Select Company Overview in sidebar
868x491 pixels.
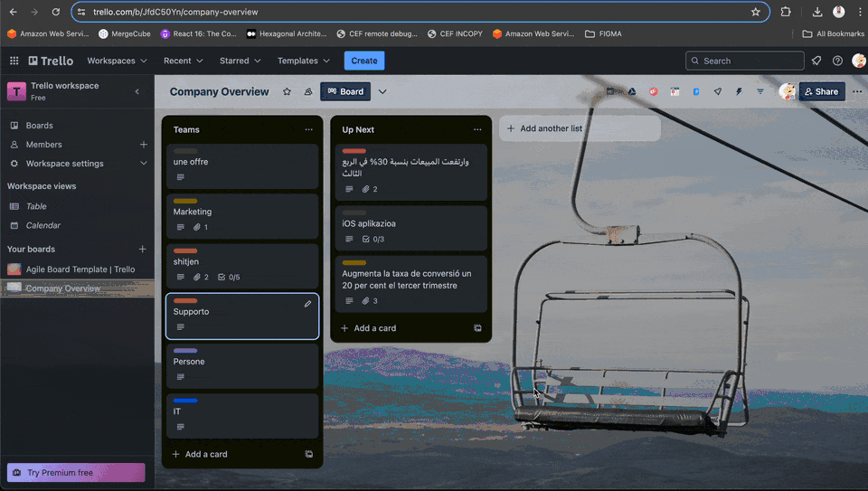77,288
